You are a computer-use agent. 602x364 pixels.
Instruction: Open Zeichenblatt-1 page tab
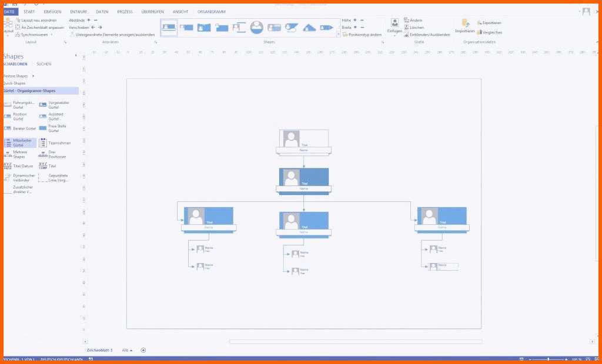click(100, 350)
